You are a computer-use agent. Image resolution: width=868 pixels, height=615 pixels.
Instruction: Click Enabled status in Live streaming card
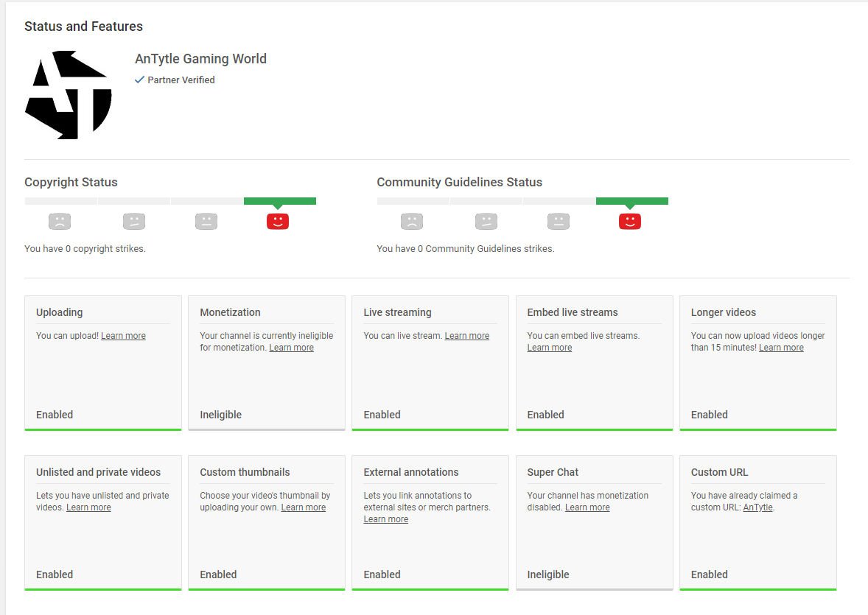point(382,415)
